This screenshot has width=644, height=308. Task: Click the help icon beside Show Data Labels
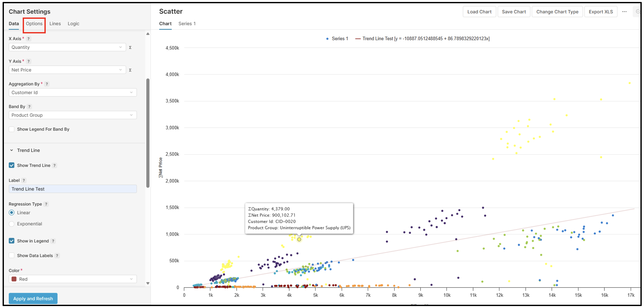tap(57, 255)
